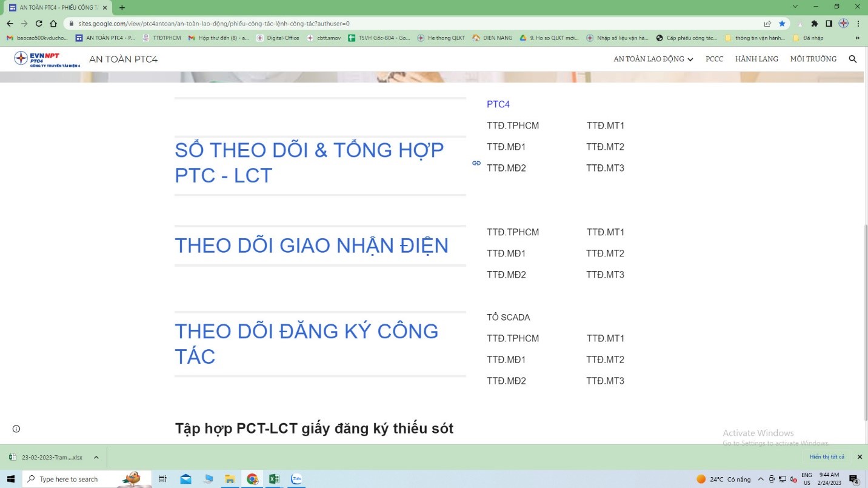Open the PTC4 link
Viewport: 868px width, 488px height.
click(x=498, y=104)
